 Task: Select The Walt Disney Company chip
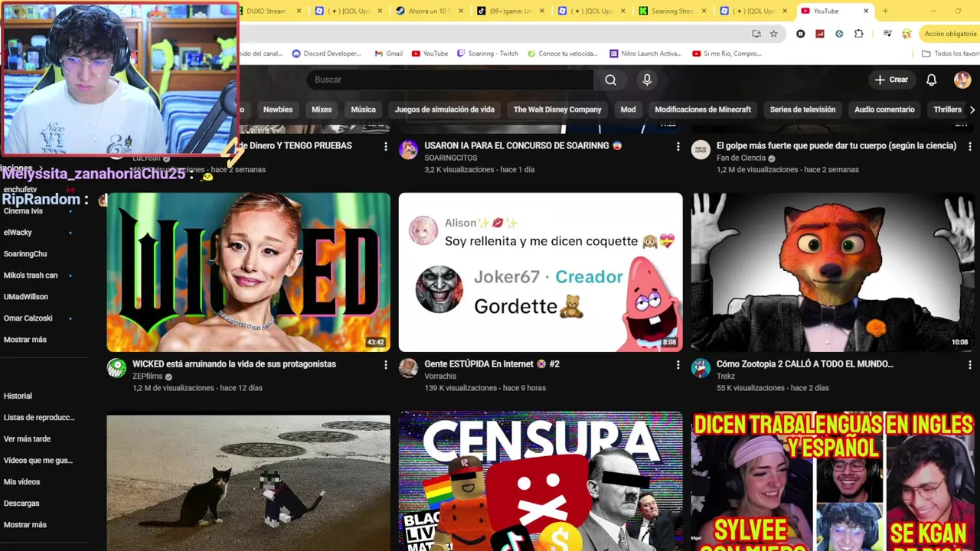point(557,109)
